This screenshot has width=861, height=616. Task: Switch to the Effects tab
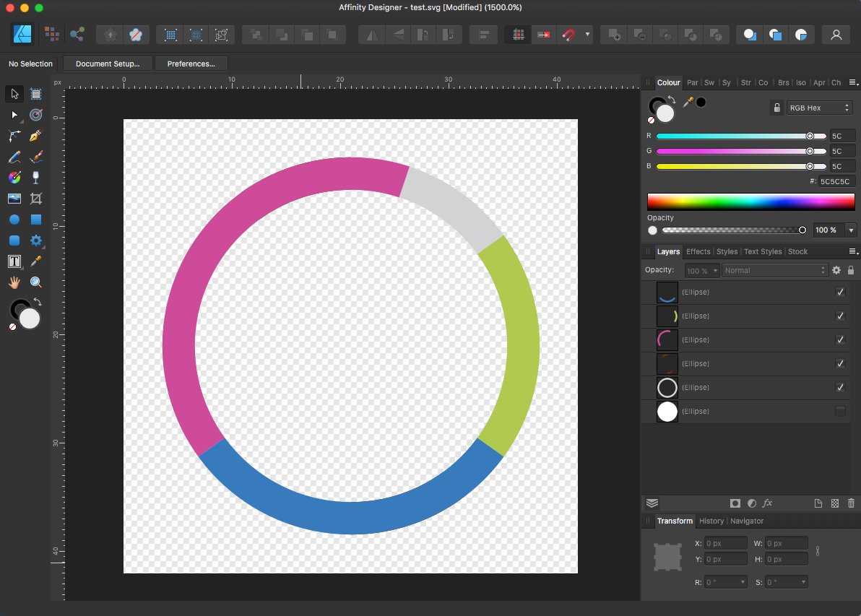click(698, 251)
